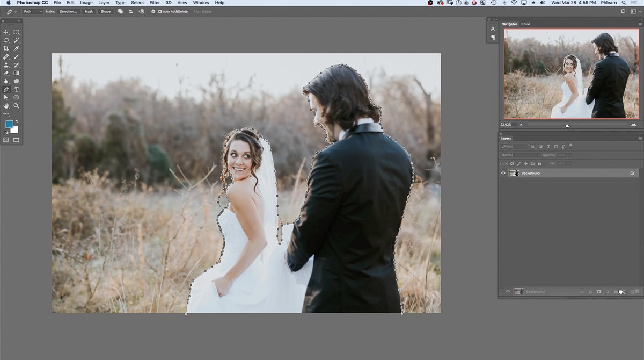
Task: Switch to the Color tab
Action: [525, 24]
